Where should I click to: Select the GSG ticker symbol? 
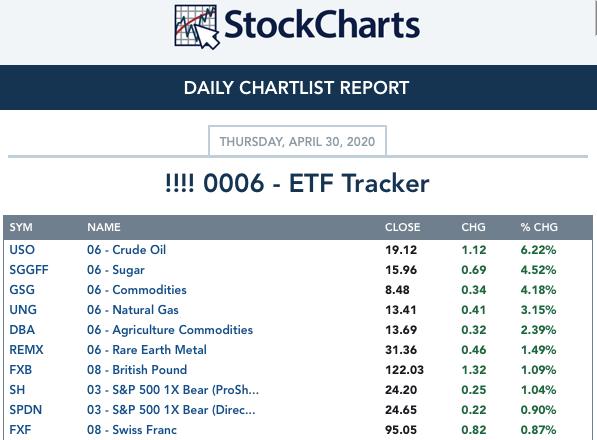point(22,290)
